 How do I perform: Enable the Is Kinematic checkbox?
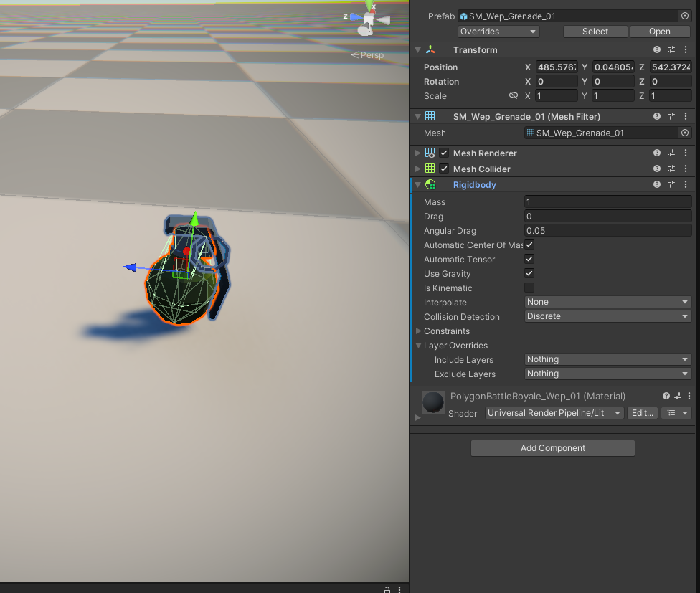tap(529, 288)
